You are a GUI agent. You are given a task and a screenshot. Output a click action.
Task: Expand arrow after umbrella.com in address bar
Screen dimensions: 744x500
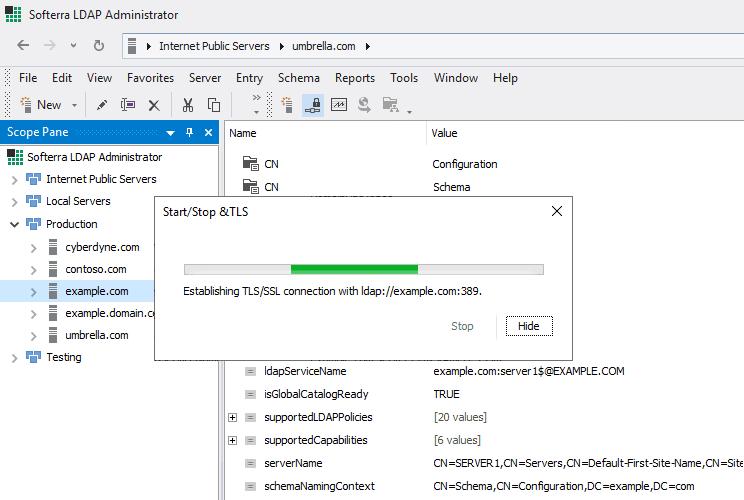tap(368, 46)
